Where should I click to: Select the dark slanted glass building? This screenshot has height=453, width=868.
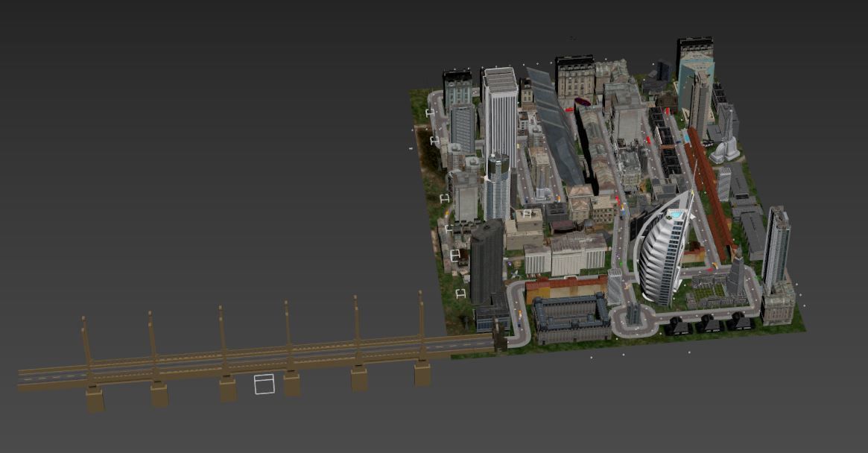[557, 127]
